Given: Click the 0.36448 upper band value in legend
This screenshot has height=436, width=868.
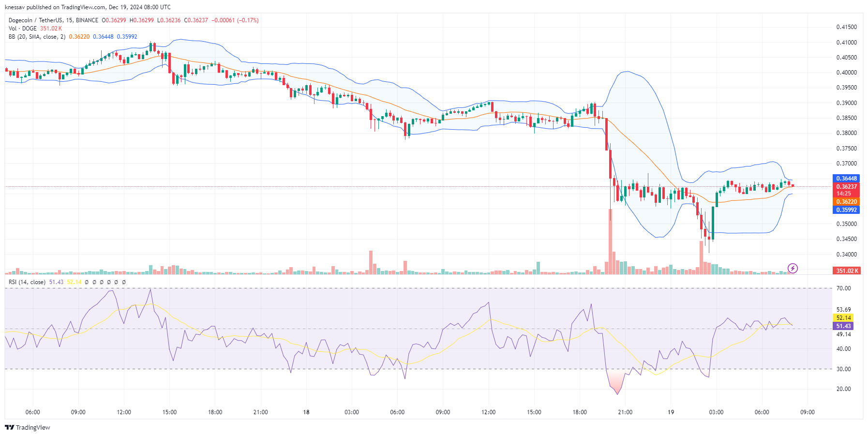Looking at the screenshot, I should [103, 37].
